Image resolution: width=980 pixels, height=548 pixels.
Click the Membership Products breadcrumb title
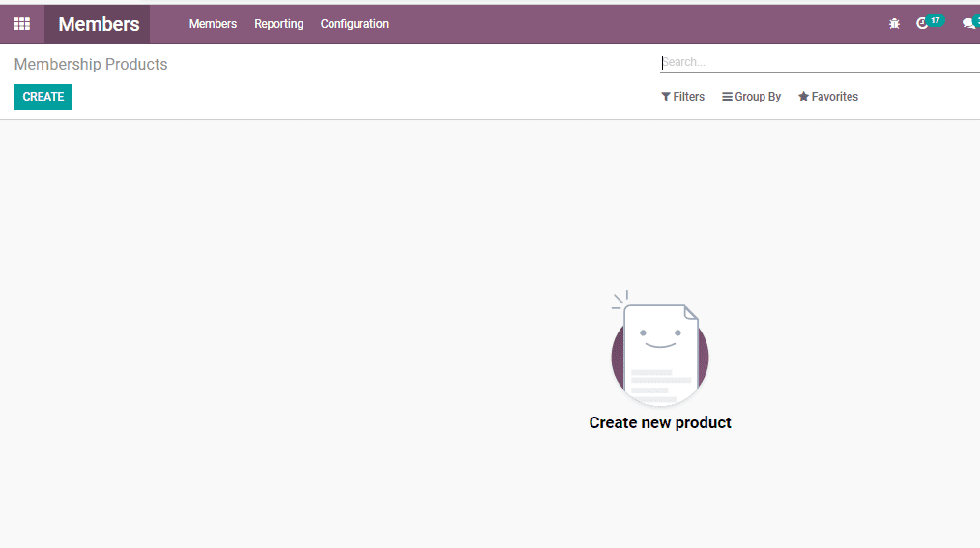91,65
